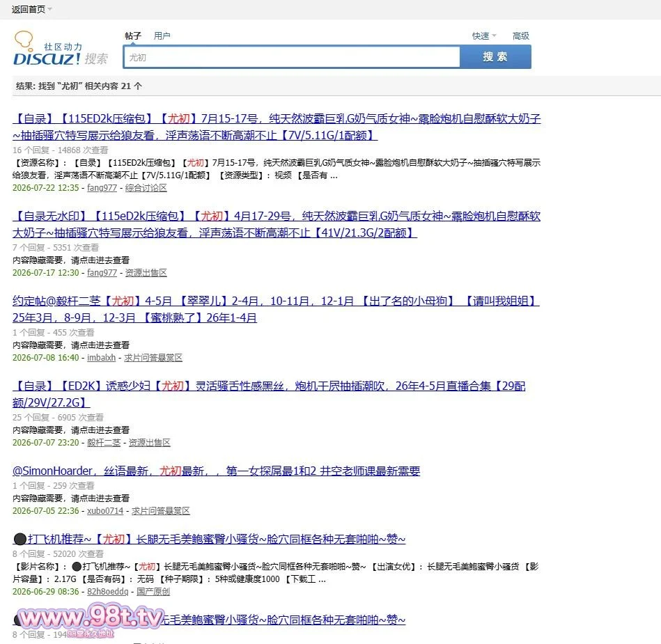Open 资源出售区 link on the 2026-07-07 post

point(149,443)
